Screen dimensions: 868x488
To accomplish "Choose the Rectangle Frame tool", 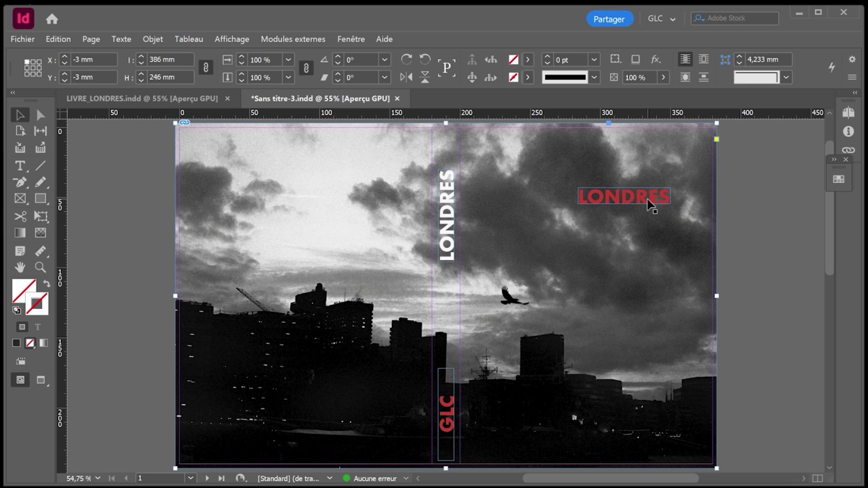I will (20, 199).
